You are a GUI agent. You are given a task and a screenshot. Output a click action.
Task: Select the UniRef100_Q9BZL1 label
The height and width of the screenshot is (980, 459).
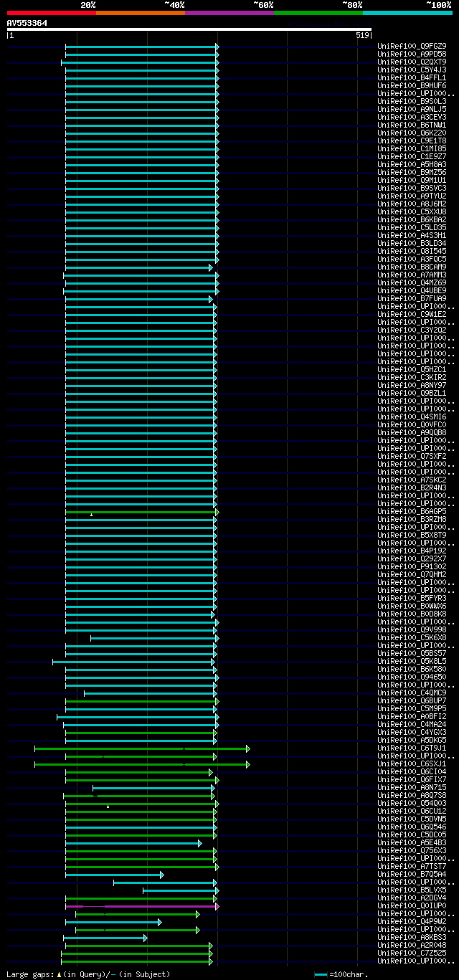pos(412,393)
